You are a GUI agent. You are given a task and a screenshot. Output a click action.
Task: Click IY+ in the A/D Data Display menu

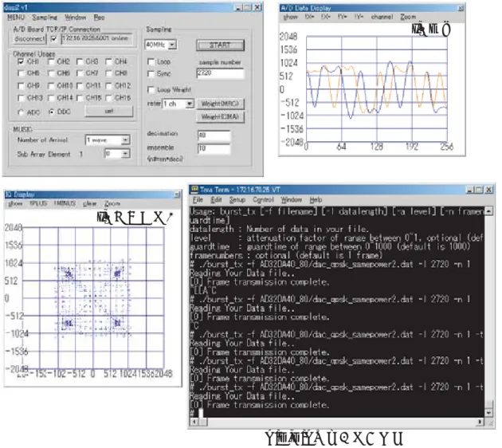pos(343,17)
